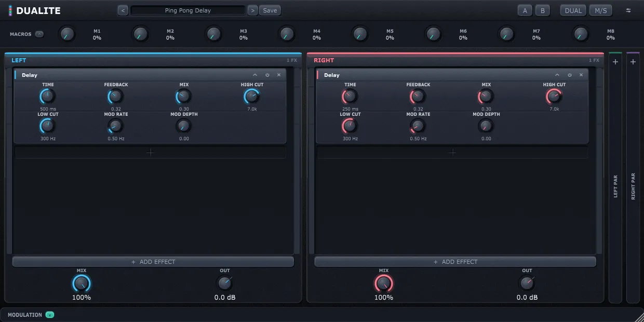
Task: Click the Left Delay Feedback knob
Action: click(x=116, y=96)
